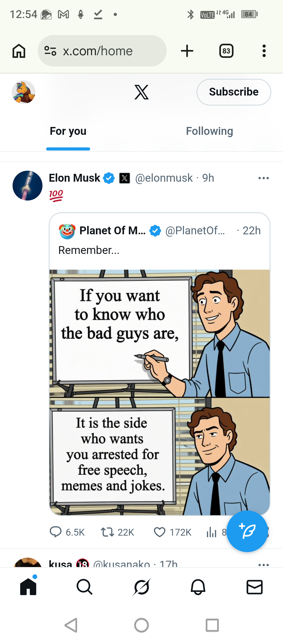The width and height of the screenshot is (283, 644).
Task: Tap the blue compose post button
Action: [x=247, y=531]
